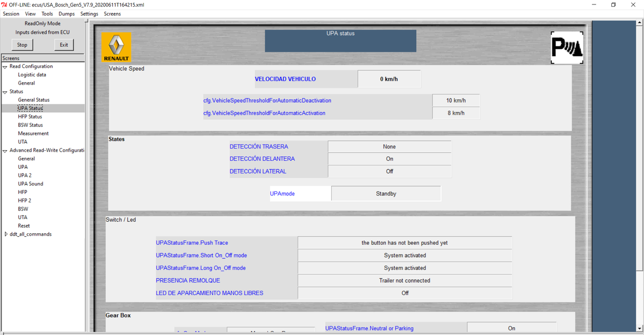Collapse the Read Configuration tree node
The image size is (644, 335).
tap(5, 66)
